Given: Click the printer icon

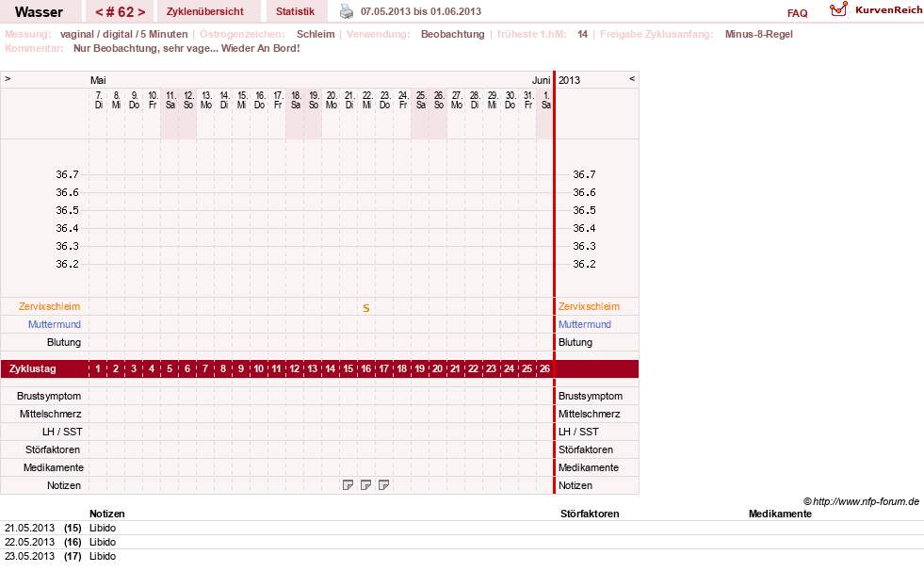Looking at the screenshot, I should pos(347,11).
